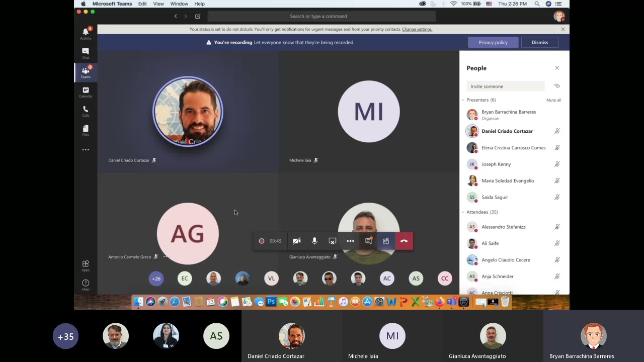Select the VL participant bubble

271,279
